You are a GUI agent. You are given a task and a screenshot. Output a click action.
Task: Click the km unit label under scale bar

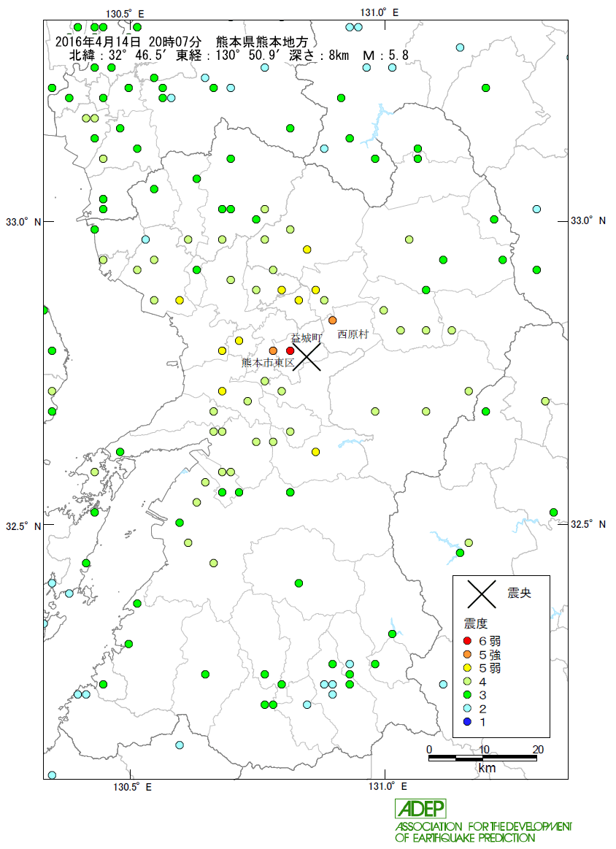pos(487,768)
